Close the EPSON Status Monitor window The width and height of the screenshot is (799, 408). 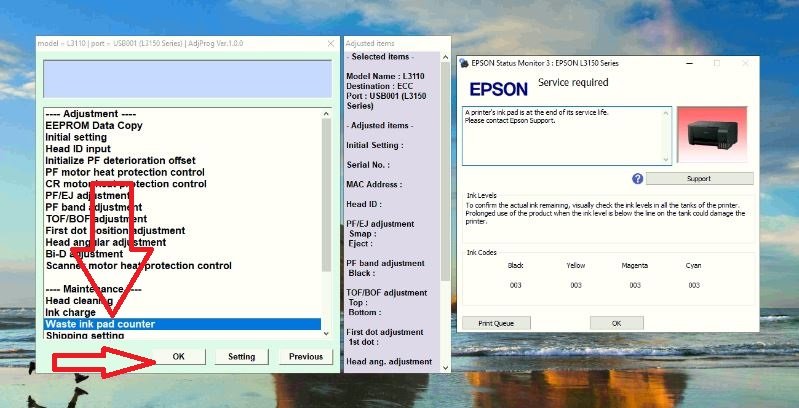(745, 63)
